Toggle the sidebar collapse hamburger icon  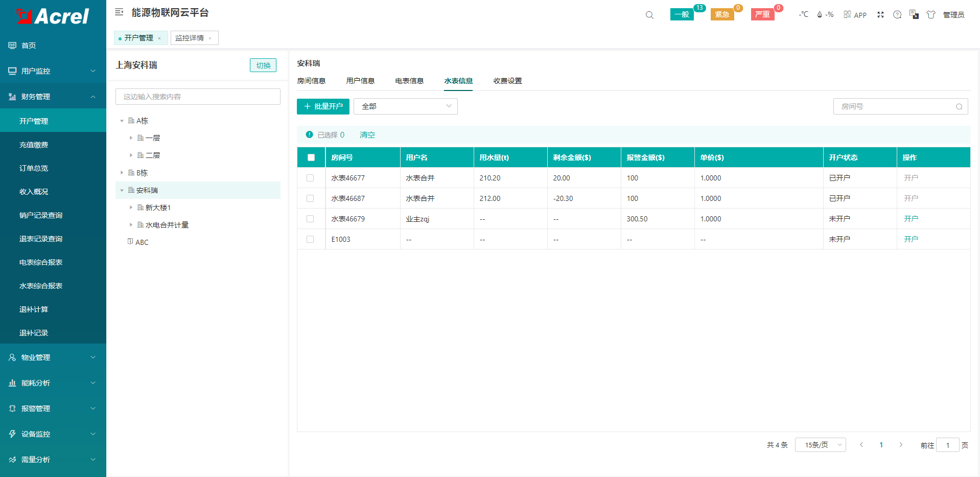(119, 12)
